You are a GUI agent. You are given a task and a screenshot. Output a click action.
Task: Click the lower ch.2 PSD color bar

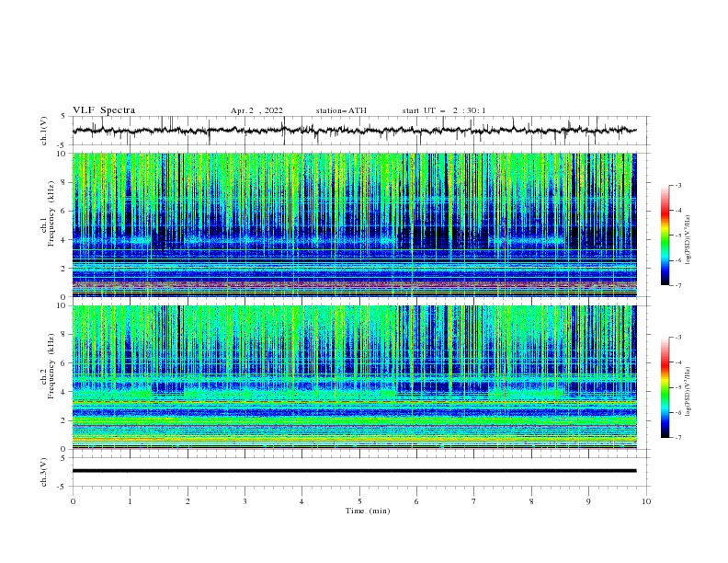click(665, 387)
